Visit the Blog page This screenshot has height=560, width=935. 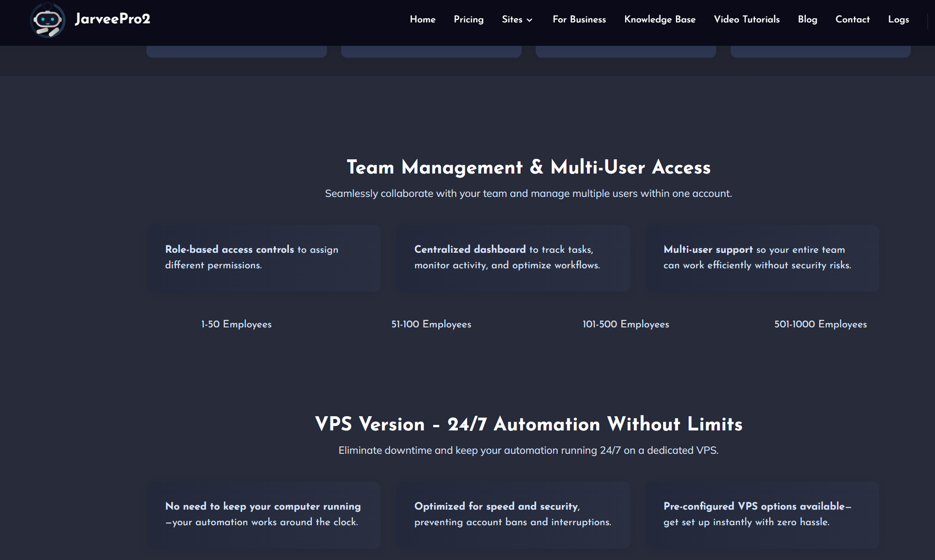pos(807,19)
